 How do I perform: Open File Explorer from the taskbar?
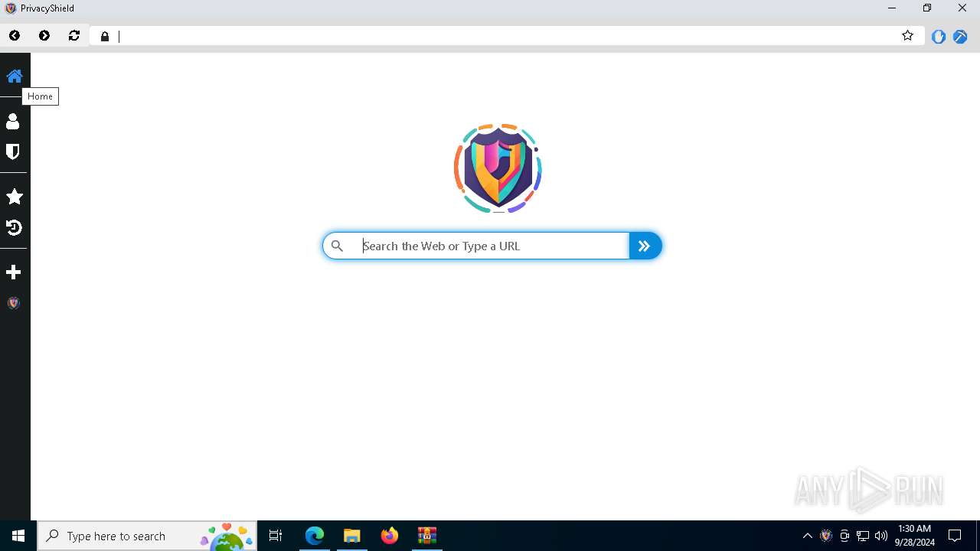352,536
